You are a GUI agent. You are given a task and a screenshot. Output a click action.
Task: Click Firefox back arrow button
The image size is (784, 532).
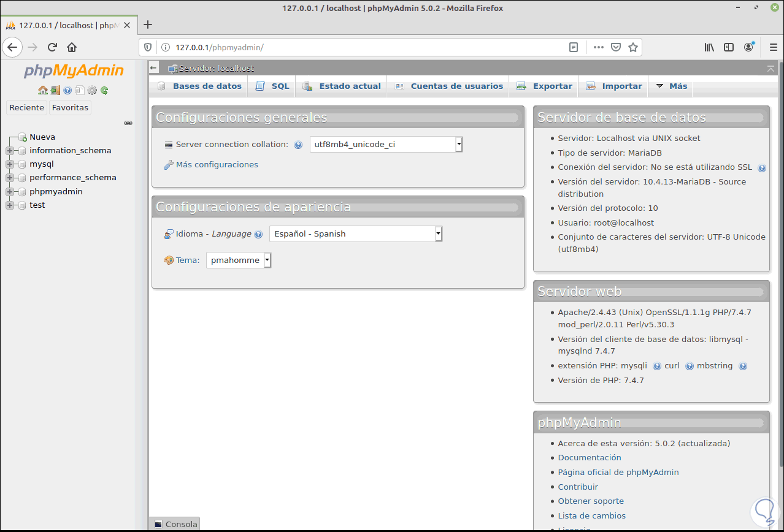coord(12,47)
